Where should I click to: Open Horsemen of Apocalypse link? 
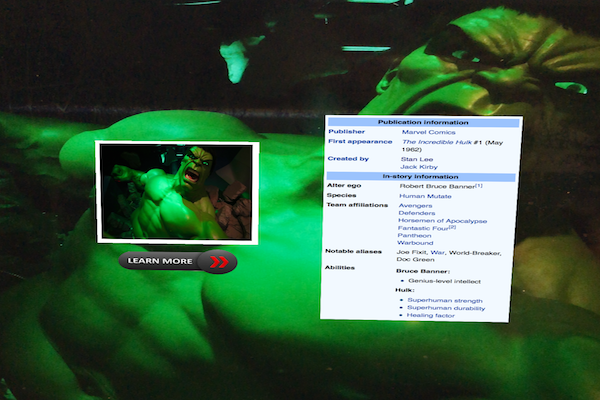[442, 221]
